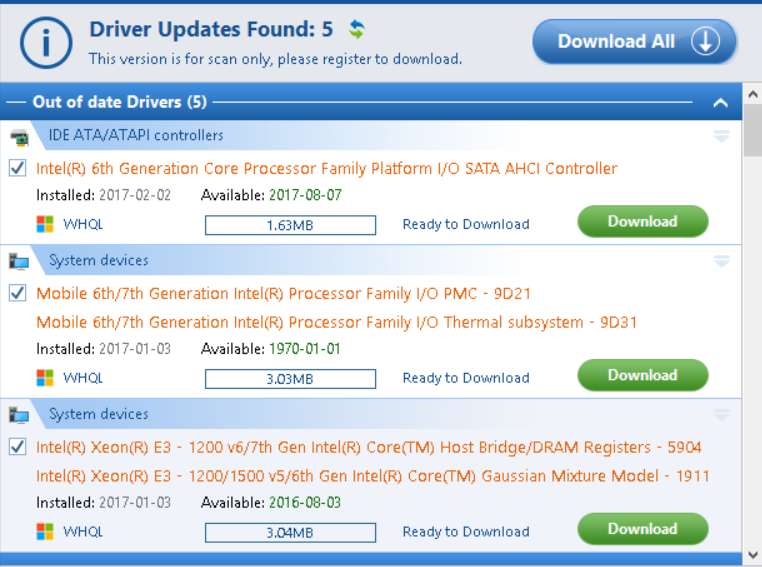The image size is (762, 567).
Task: Expand details arrow for IDE ATA/ATAPI controllers
Action: 722,136
